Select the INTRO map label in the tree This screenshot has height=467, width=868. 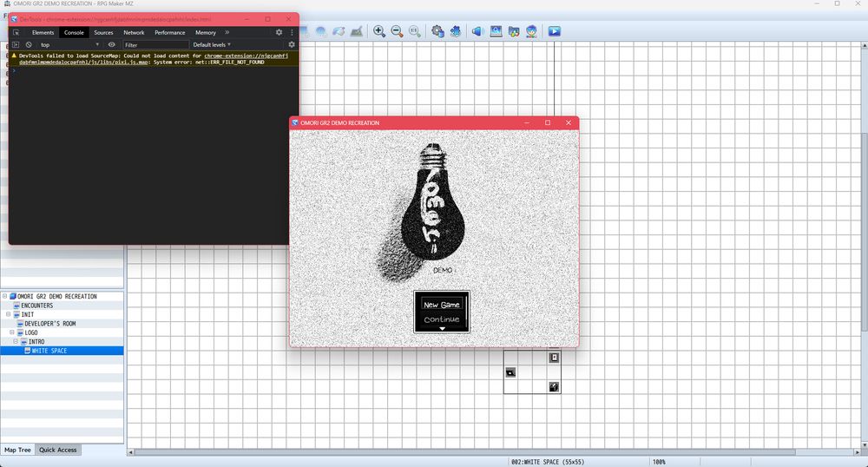pyautogui.click(x=36, y=341)
